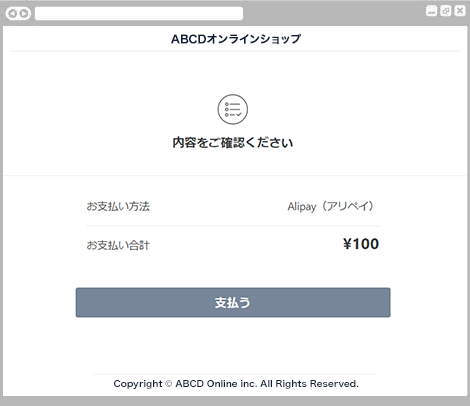Click the Copyright word in footer
This screenshot has width=470, height=406.
tap(138, 384)
